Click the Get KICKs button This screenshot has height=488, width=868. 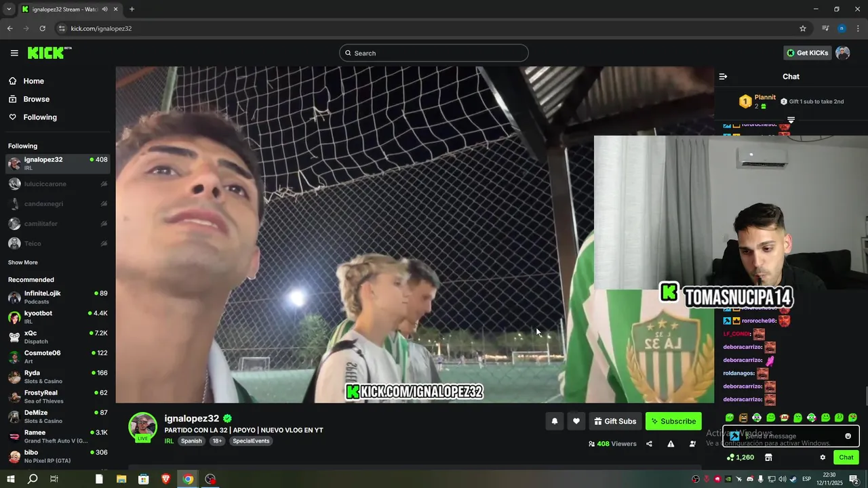click(807, 53)
